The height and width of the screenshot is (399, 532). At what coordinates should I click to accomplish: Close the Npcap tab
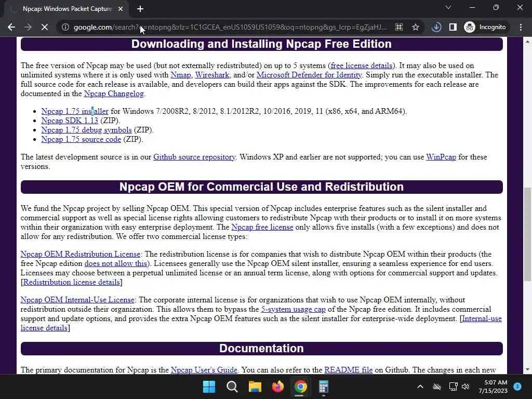(121, 9)
